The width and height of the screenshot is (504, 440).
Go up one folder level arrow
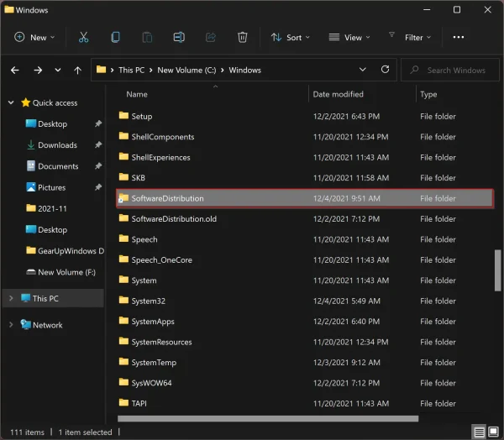point(77,70)
